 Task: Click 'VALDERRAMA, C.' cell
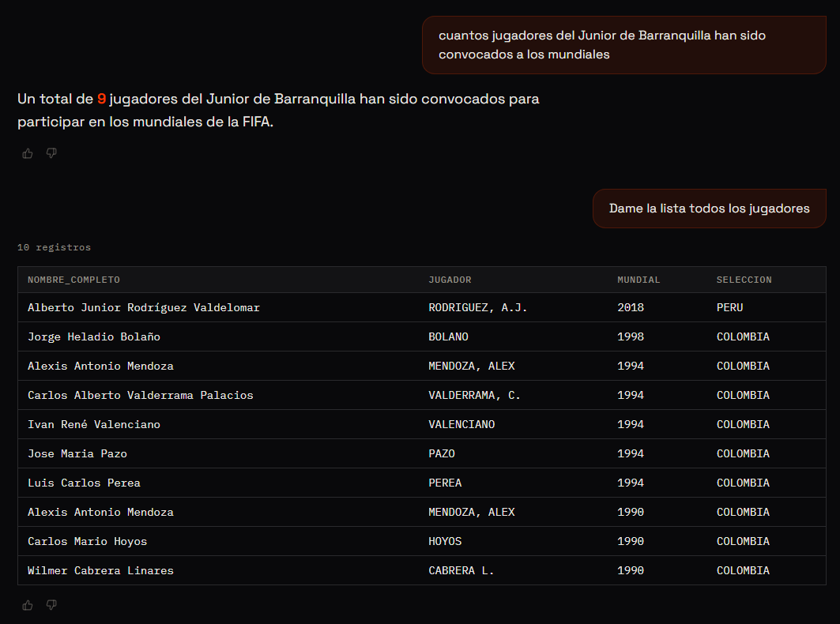(x=475, y=395)
